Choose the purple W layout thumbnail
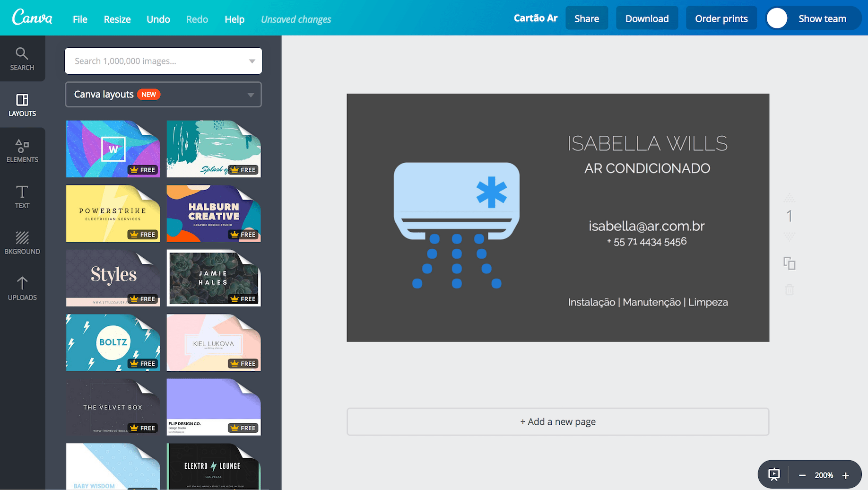Screen dimensions: 868x490 pos(113,149)
